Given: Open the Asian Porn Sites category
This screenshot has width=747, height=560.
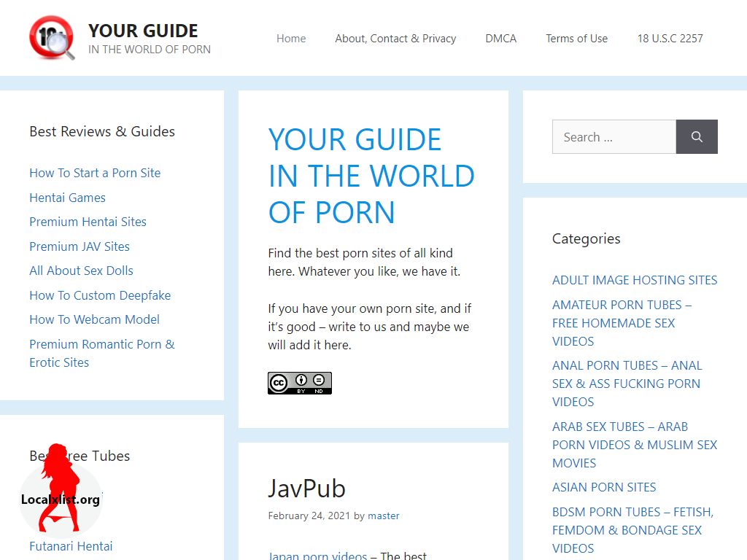Looking at the screenshot, I should (x=604, y=487).
